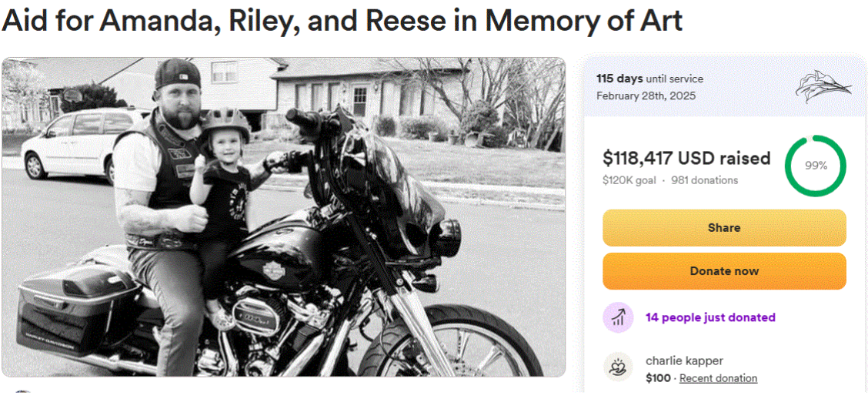Click the trending chart icon beside donation notice
The image size is (868, 399).
pos(618,317)
